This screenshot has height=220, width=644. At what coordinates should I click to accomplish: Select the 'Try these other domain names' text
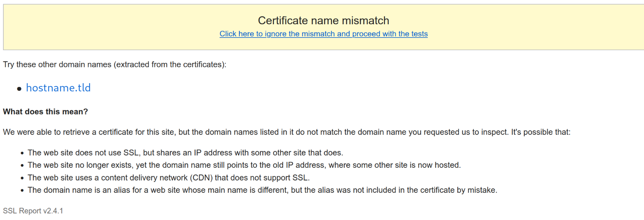114,65
